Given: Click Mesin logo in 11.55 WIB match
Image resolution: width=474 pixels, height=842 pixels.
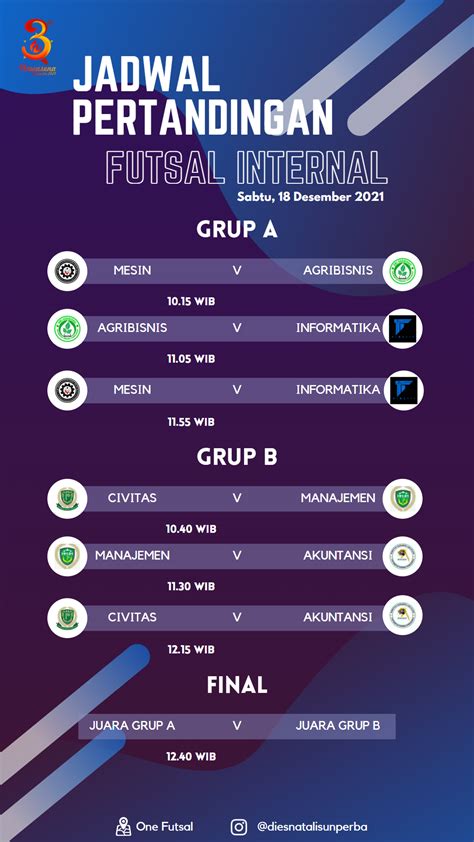Looking at the screenshot, I should (x=67, y=390).
